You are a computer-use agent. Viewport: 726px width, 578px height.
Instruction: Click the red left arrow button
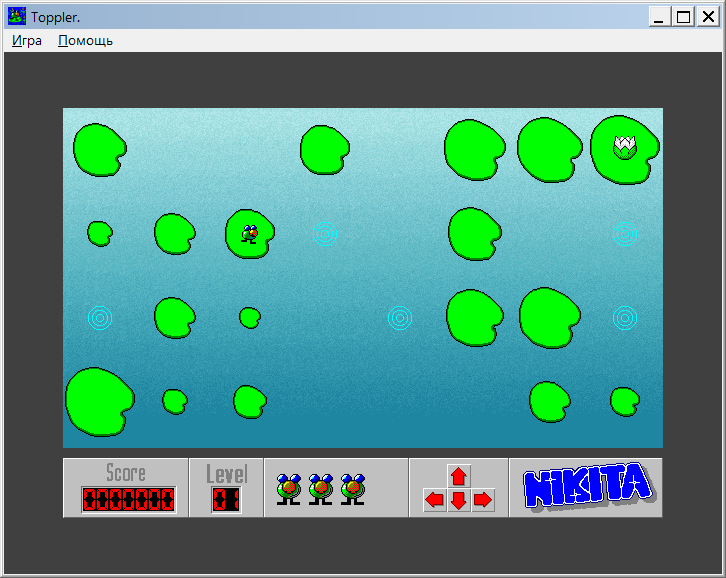[435, 500]
